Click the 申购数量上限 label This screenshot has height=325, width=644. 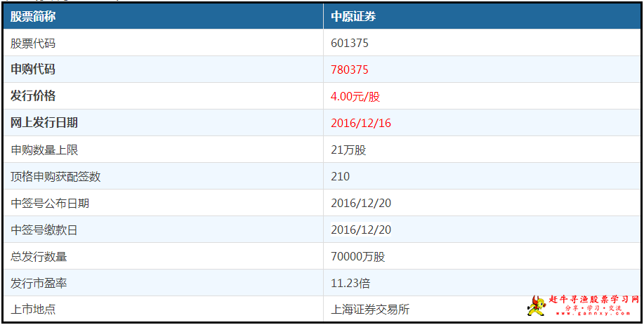tap(44, 150)
